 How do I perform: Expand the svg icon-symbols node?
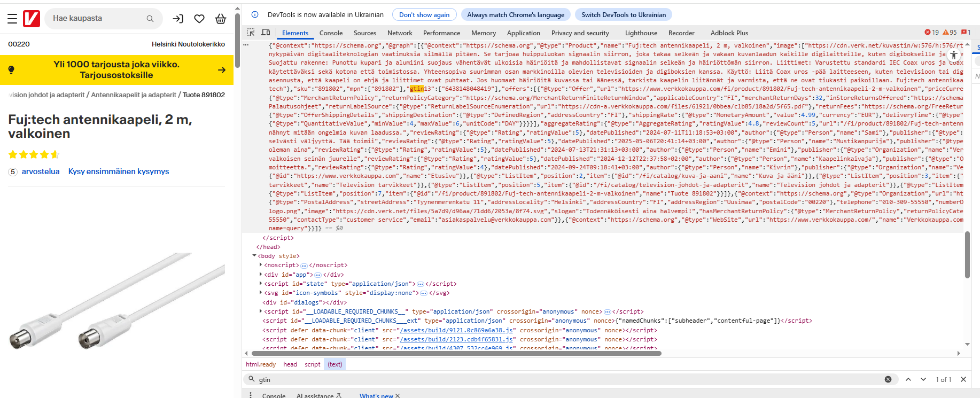261,293
